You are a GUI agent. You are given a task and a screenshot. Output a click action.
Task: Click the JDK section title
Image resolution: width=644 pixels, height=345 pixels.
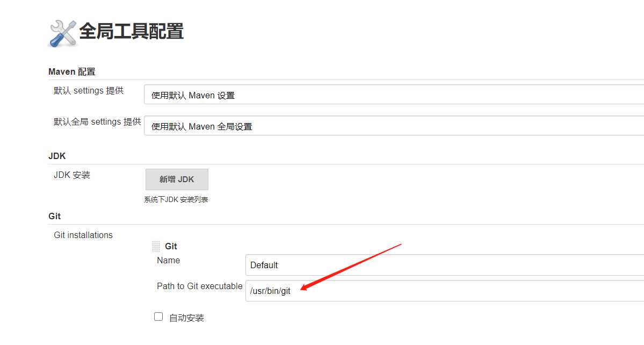coord(57,156)
